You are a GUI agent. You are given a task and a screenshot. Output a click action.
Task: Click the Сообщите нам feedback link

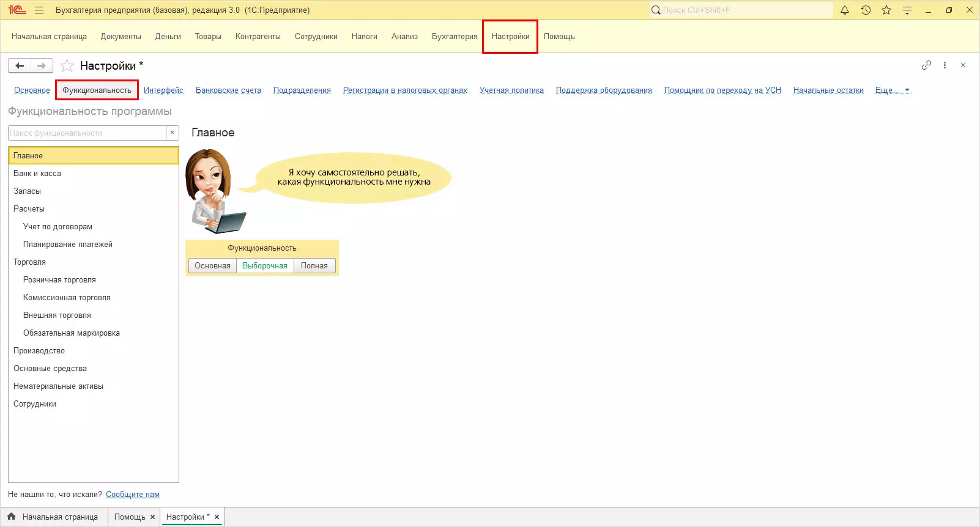pos(133,495)
